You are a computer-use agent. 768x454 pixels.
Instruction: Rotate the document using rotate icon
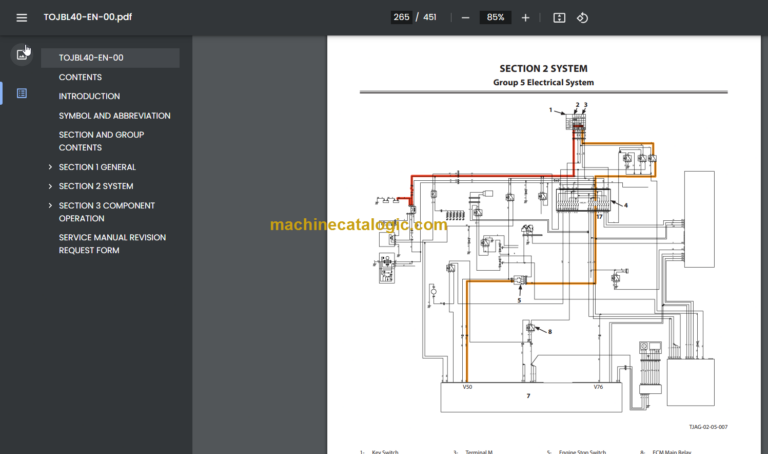click(582, 17)
